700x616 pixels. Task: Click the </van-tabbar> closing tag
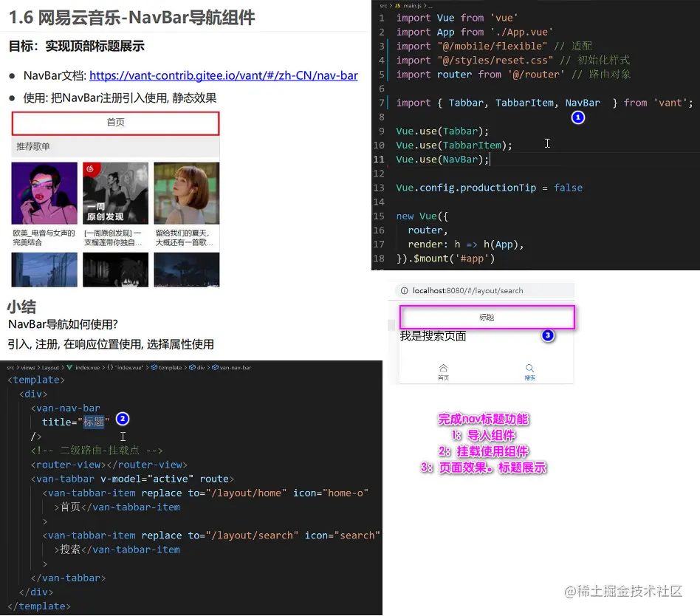click(69, 578)
